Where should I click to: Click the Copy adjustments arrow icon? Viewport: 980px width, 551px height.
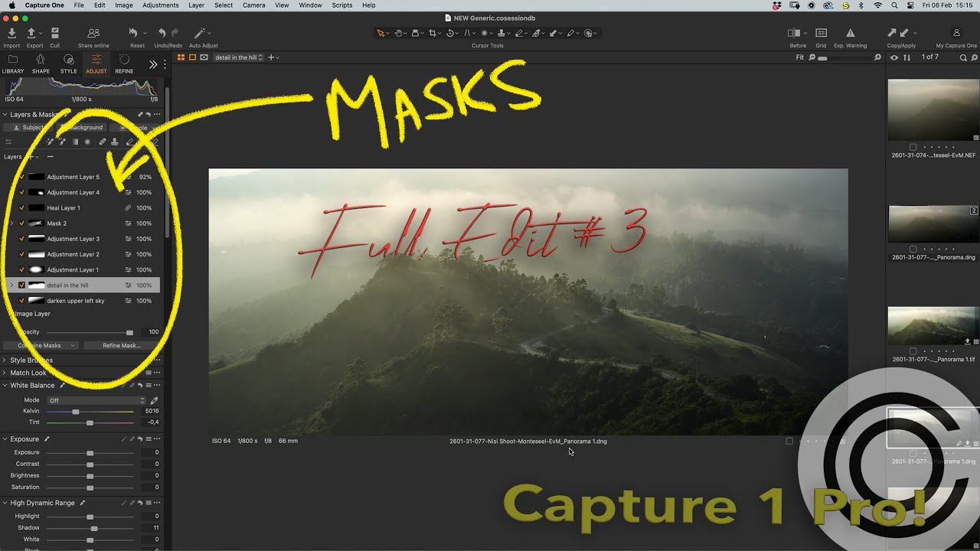pos(891,34)
